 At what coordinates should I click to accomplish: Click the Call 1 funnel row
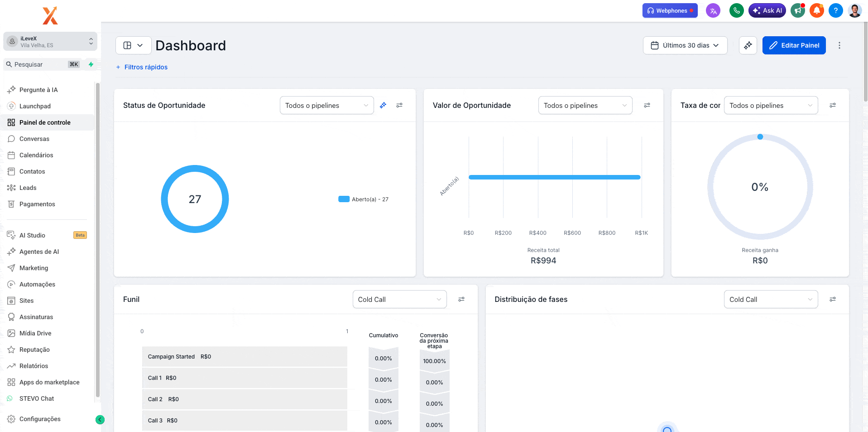click(x=245, y=378)
